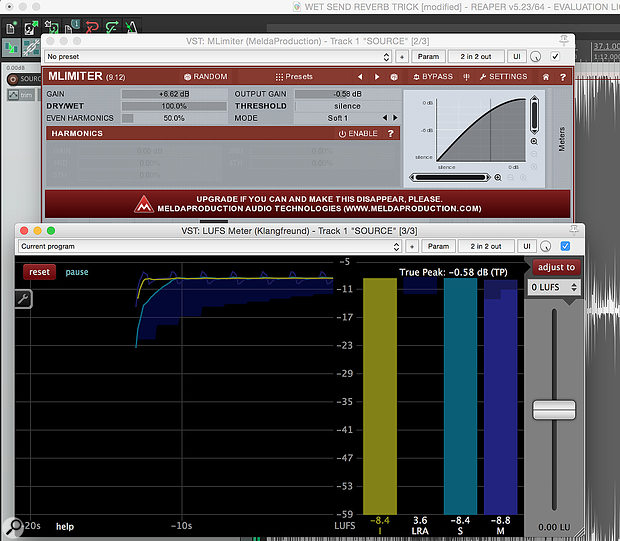Click Param button in MLimiter window

pyautogui.click(x=428, y=57)
